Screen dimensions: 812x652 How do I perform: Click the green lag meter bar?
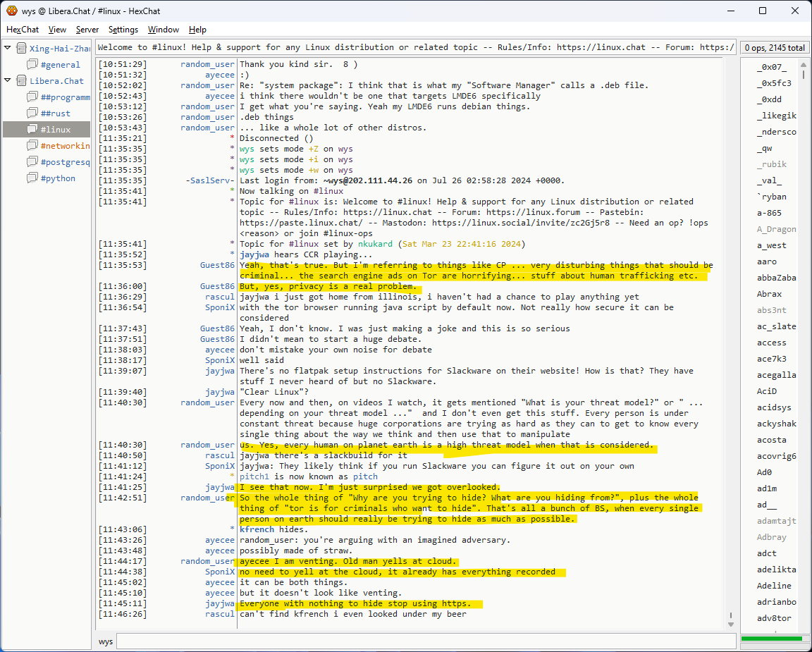coord(773,639)
